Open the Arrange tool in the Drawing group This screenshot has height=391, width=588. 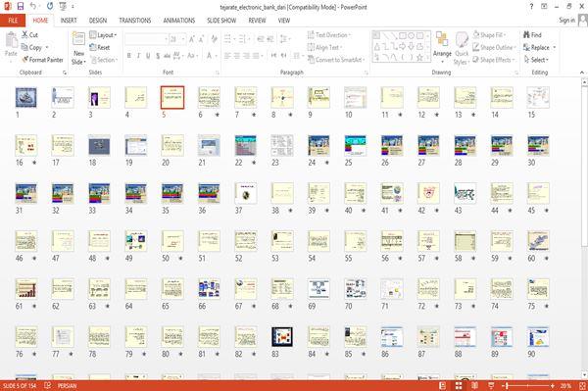pyautogui.click(x=442, y=47)
